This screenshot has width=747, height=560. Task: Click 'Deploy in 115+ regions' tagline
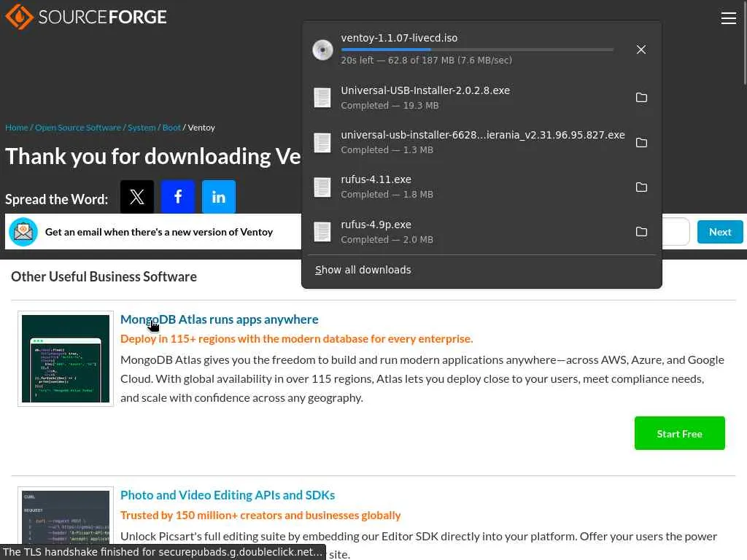point(296,339)
